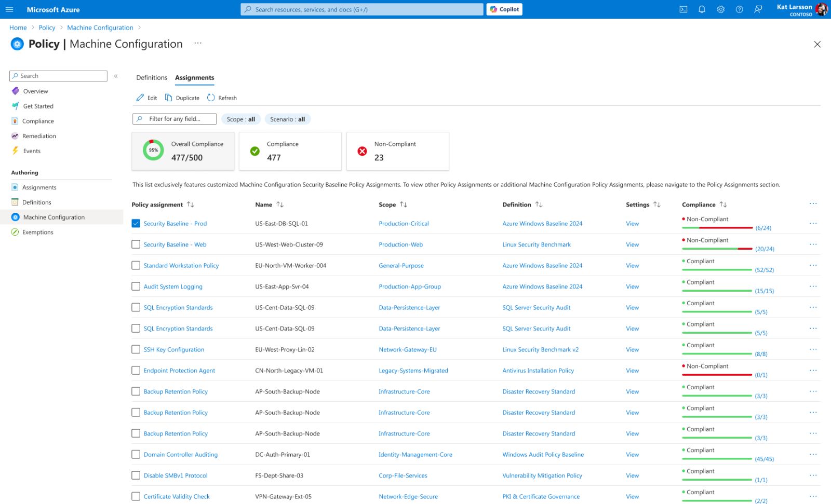Screen dimensions: 831x504
Task: Open Remediation in the left menu
Action: [39, 136]
